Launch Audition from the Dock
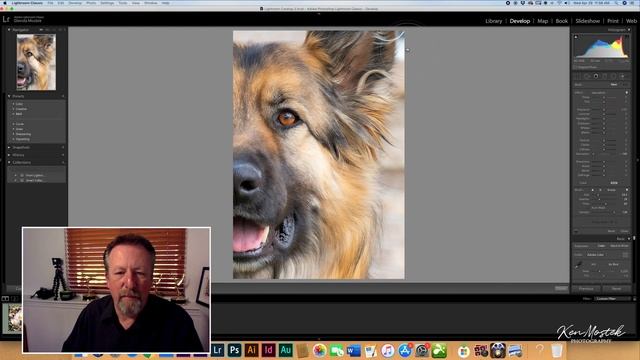Screen dimensions: 640x360 tap(285, 350)
